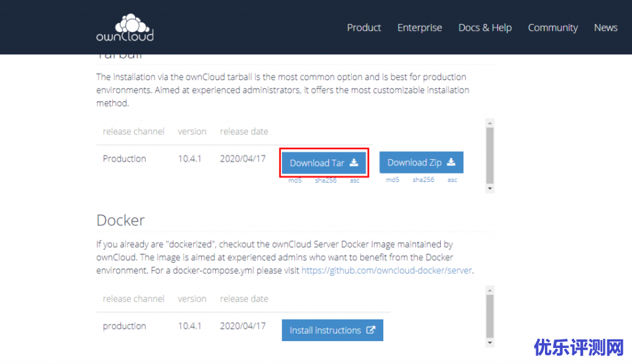
Task: Visit the github.com/owncloud-docker/server link
Action: coord(387,270)
